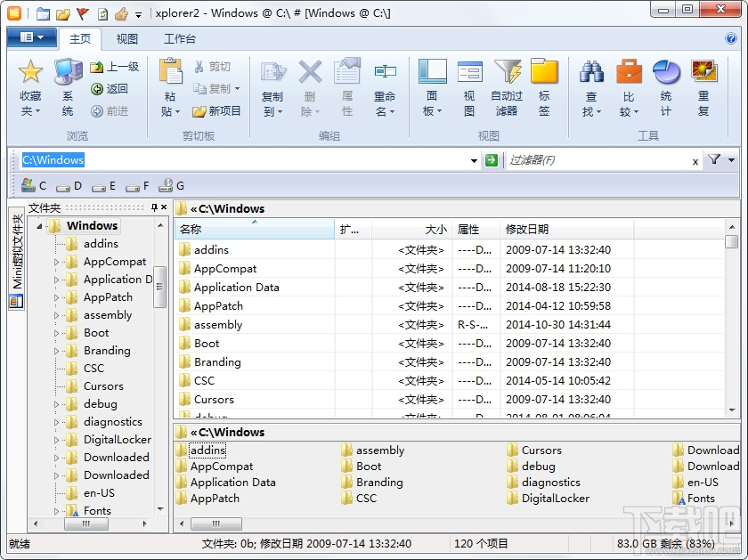Clear the filter with the x button

pyautogui.click(x=695, y=161)
